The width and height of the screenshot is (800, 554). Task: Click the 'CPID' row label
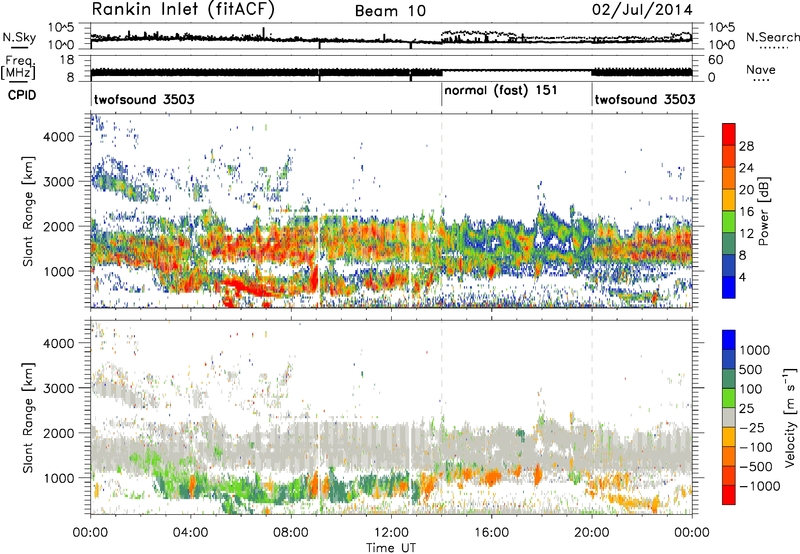click(x=22, y=95)
